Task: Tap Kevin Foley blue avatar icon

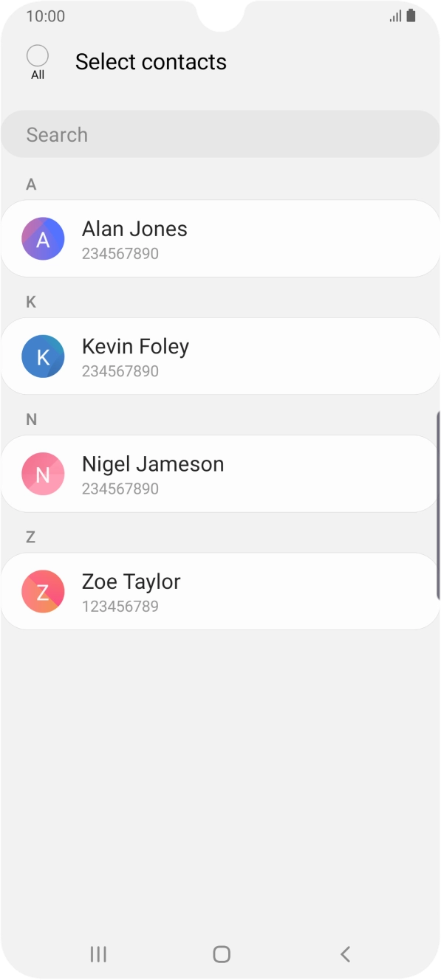Action: coord(43,356)
